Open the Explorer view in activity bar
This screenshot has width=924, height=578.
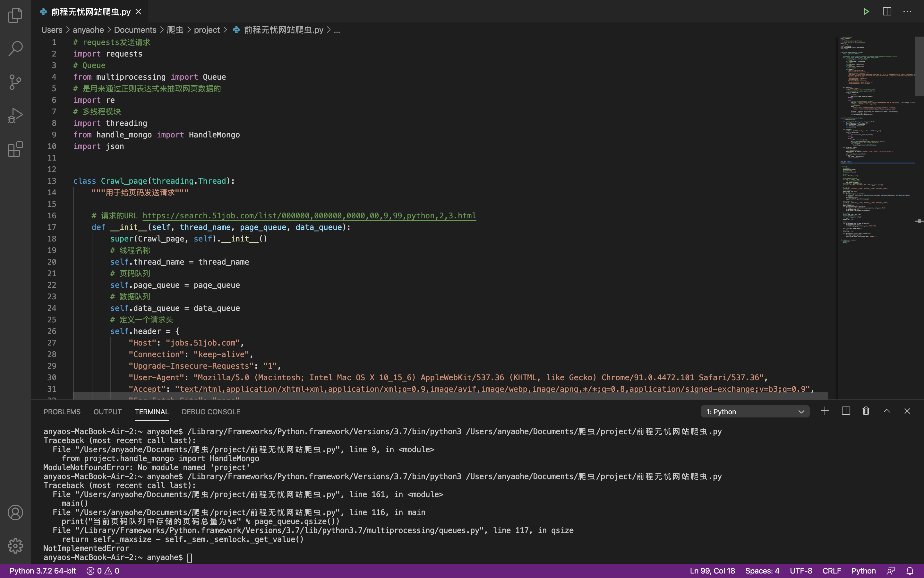(x=15, y=15)
